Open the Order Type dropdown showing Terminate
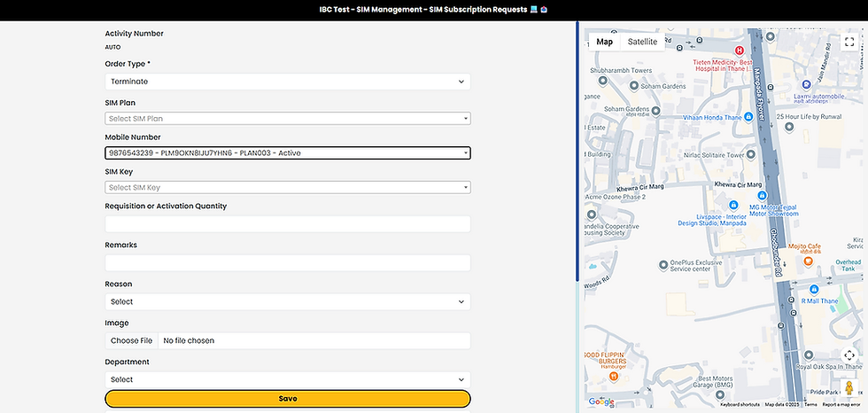The height and width of the screenshot is (413, 868). [288, 82]
